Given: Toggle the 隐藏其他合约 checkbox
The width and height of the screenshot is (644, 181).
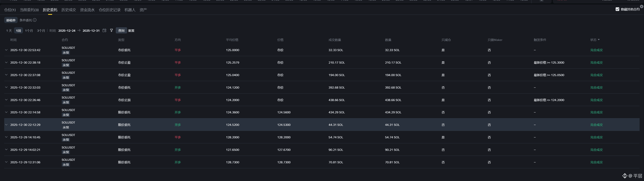Looking at the screenshot, I should click(617, 9).
